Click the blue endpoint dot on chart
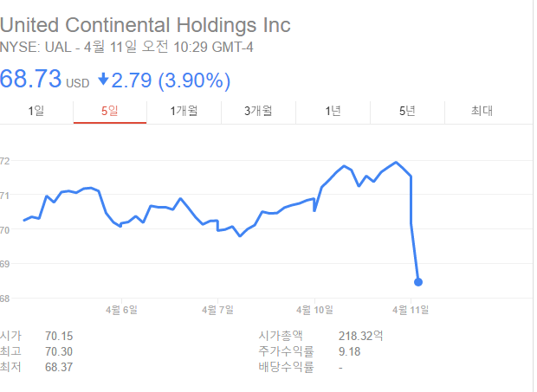Image resolution: width=537 pixels, height=392 pixels. tap(418, 281)
